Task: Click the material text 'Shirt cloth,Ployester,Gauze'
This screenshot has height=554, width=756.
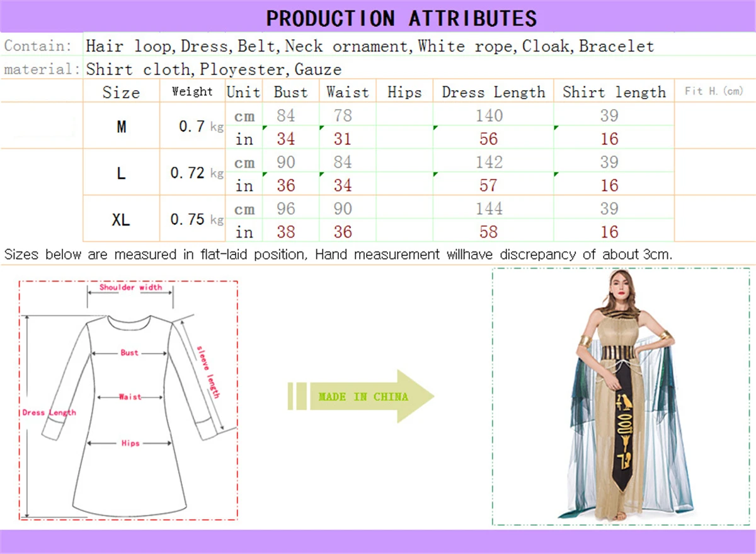Action: tap(214, 69)
